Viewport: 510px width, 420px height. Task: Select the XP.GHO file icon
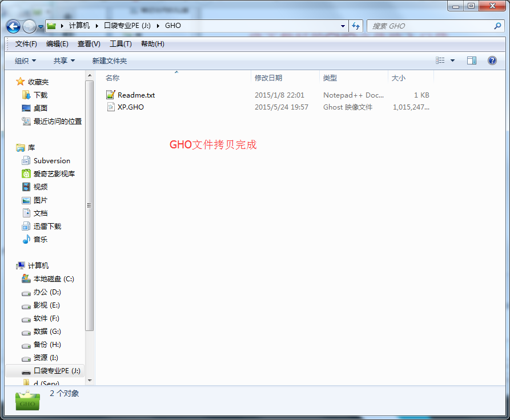click(x=111, y=107)
